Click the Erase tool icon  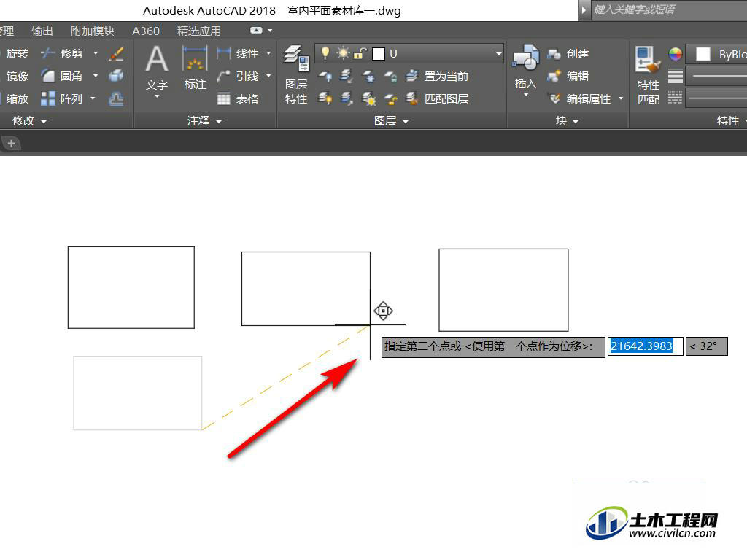[x=116, y=54]
